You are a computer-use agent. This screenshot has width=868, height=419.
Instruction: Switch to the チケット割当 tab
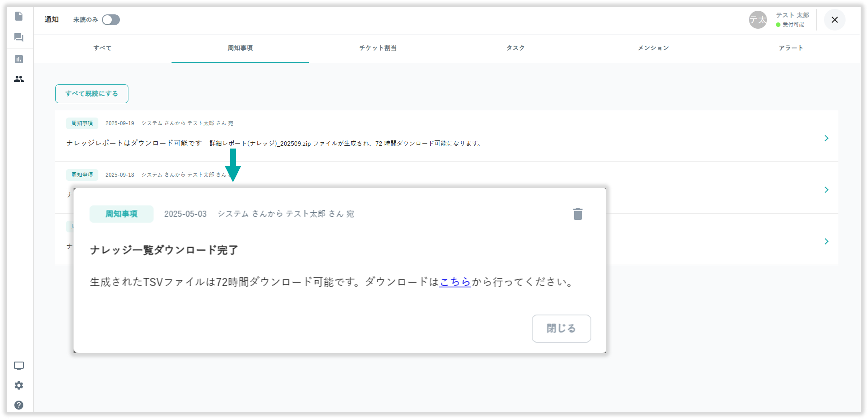(378, 48)
